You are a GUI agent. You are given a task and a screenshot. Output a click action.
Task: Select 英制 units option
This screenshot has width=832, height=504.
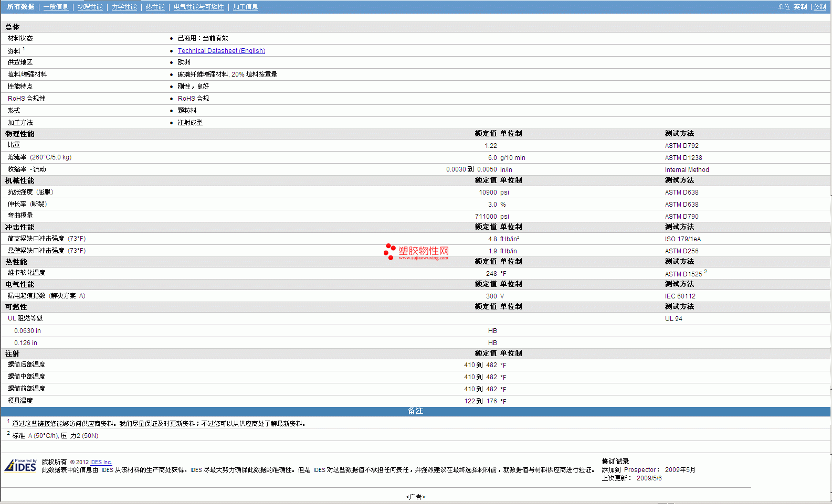800,7
